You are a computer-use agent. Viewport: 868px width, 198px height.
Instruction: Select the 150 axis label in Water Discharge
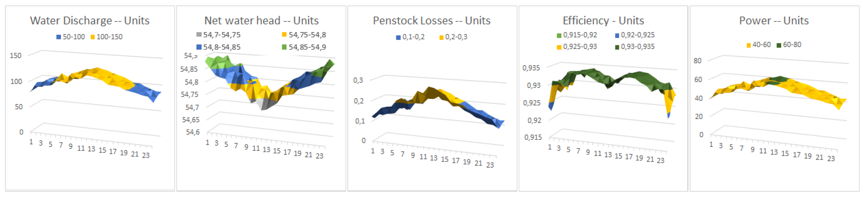coord(16,56)
